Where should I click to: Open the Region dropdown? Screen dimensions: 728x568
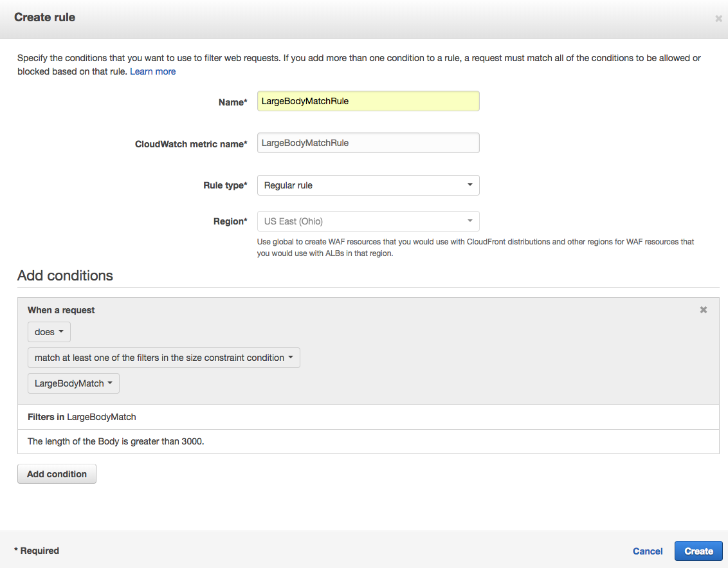tap(368, 221)
